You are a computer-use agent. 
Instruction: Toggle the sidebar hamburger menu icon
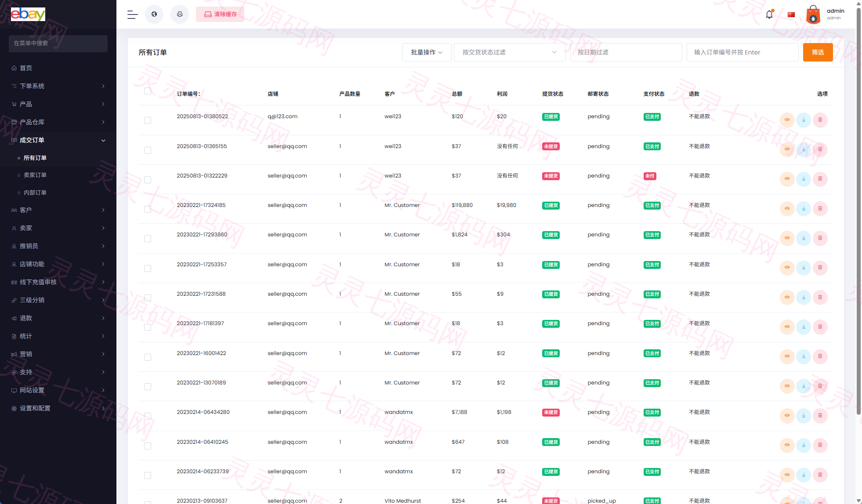click(x=132, y=15)
